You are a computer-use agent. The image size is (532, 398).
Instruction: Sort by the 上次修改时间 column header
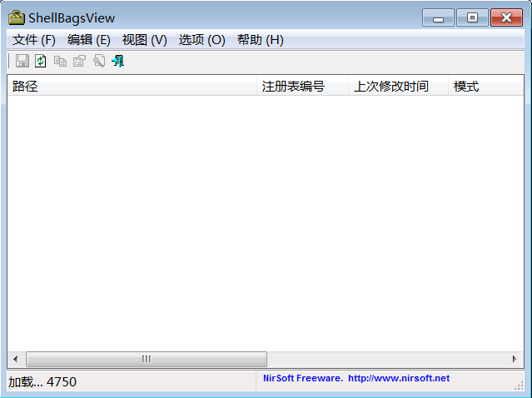(x=398, y=87)
